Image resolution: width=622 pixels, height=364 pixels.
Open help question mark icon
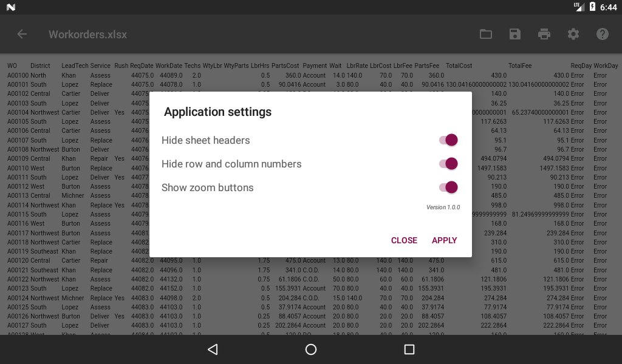pos(602,35)
